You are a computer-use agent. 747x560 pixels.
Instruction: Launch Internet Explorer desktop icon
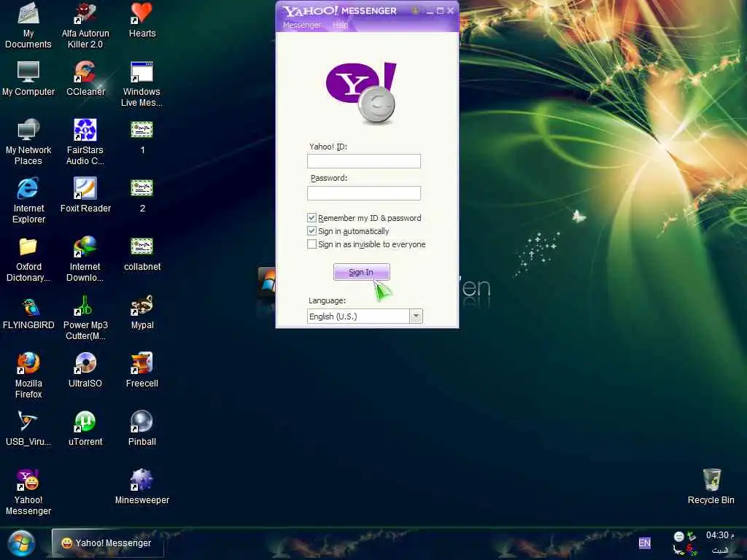click(28, 200)
